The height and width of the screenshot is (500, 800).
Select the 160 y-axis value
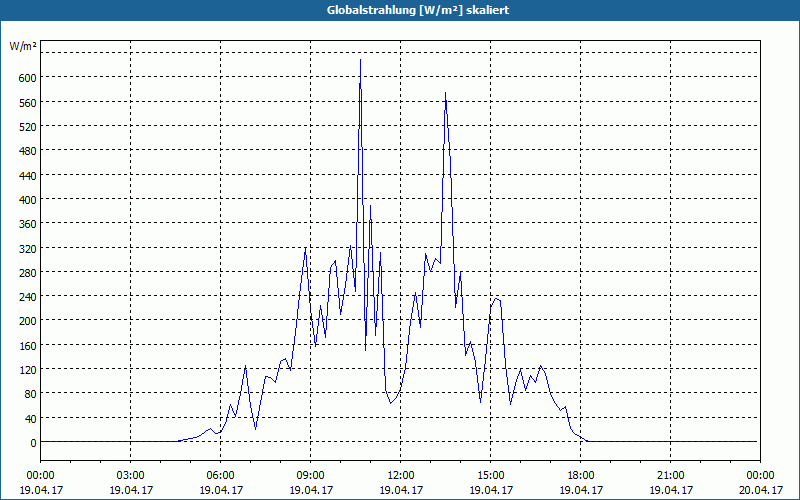point(28,346)
